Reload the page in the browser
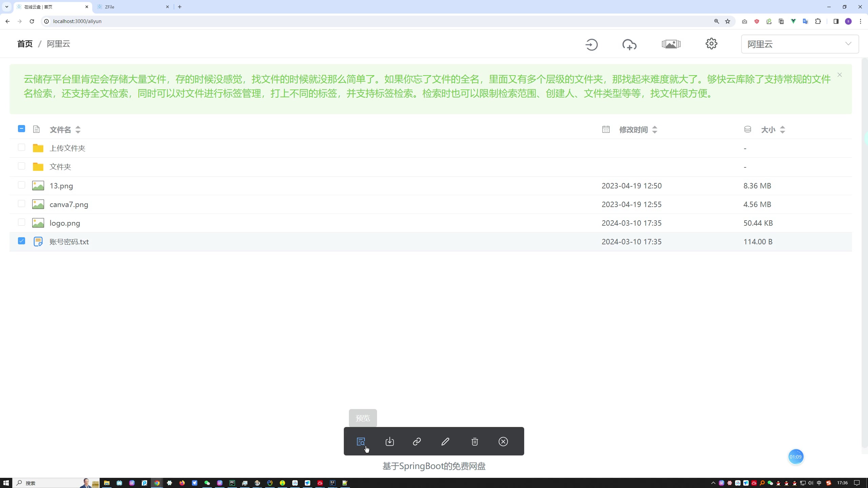The image size is (868, 488). (x=32, y=21)
